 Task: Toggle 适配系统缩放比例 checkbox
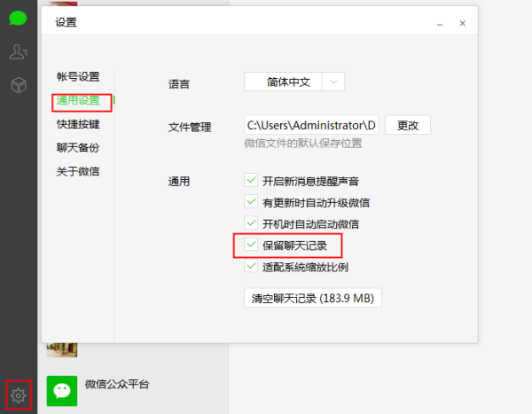[x=251, y=266]
